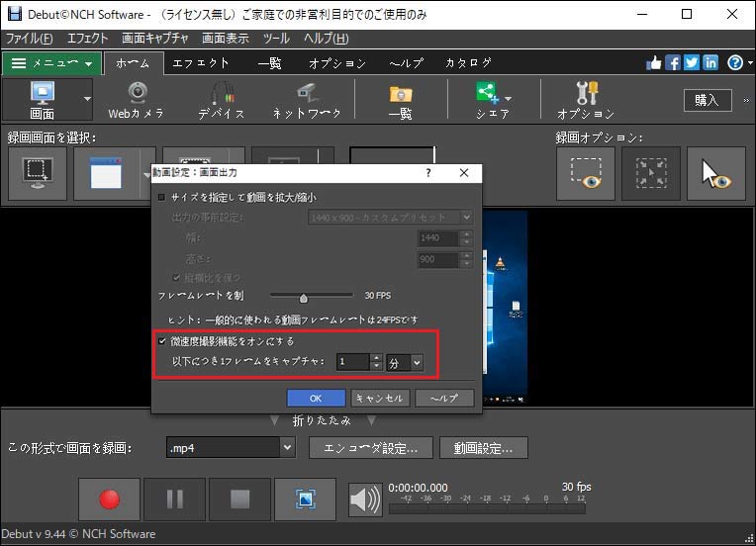This screenshot has width=756, height=546.
Task: Switch to the ヘルプ ribbon tab
Action: (x=407, y=63)
